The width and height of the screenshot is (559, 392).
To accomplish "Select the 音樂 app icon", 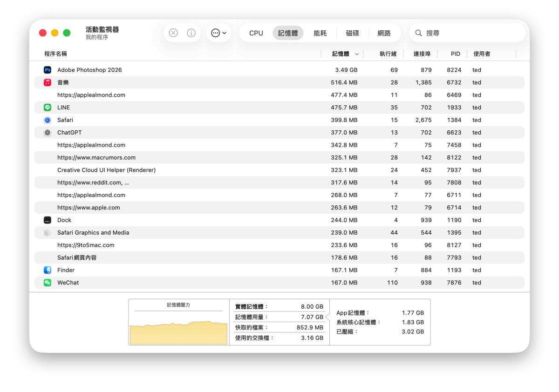I will click(47, 82).
